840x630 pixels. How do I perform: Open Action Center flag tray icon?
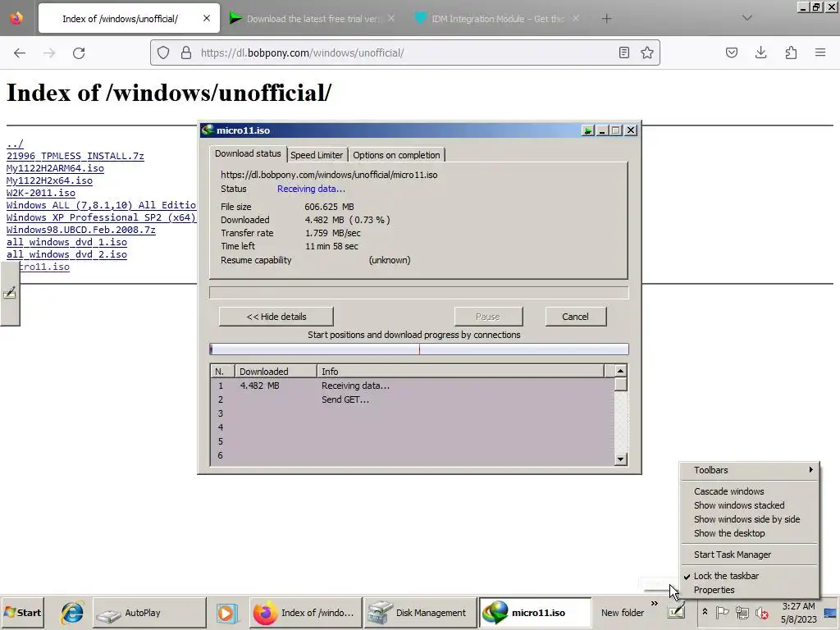(723, 612)
